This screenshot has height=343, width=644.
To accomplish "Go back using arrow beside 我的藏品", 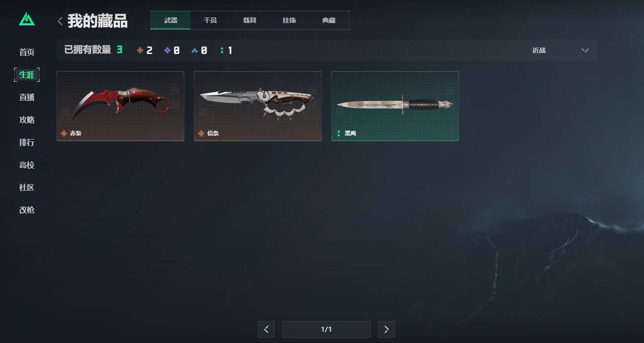I will coord(60,21).
